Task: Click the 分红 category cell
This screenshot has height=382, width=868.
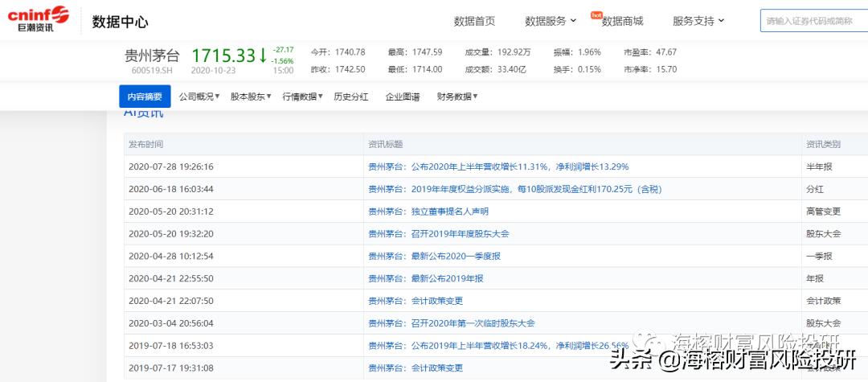Action: tap(815, 189)
